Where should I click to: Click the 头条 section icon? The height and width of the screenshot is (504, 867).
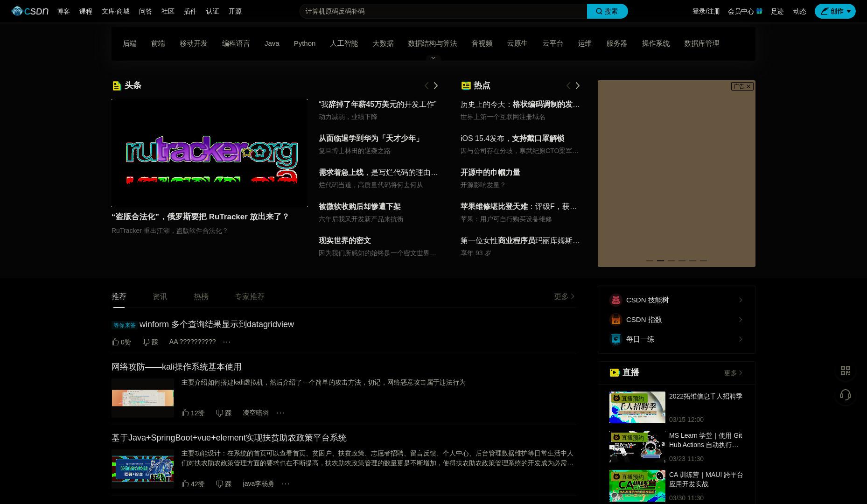[x=117, y=85]
